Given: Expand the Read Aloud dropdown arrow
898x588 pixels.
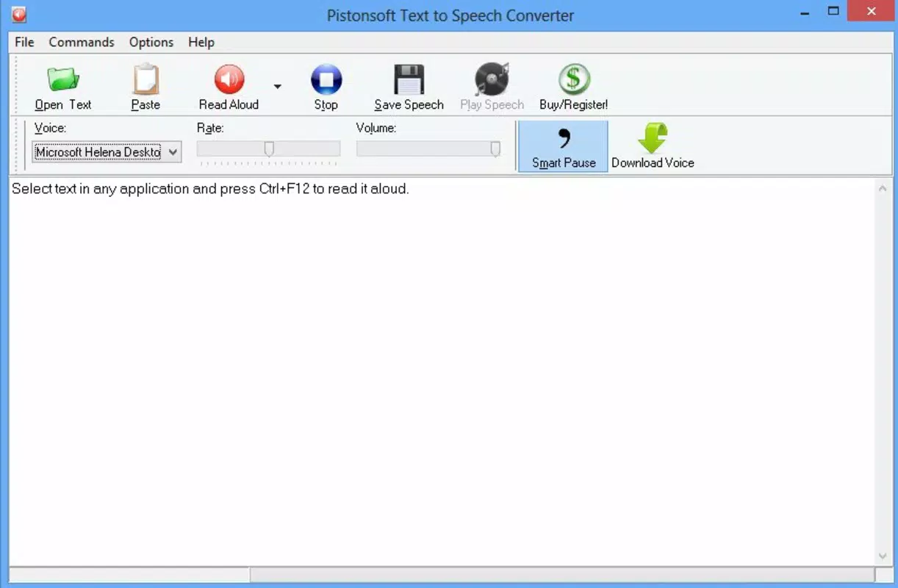Looking at the screenshot, I should point(277,86).
